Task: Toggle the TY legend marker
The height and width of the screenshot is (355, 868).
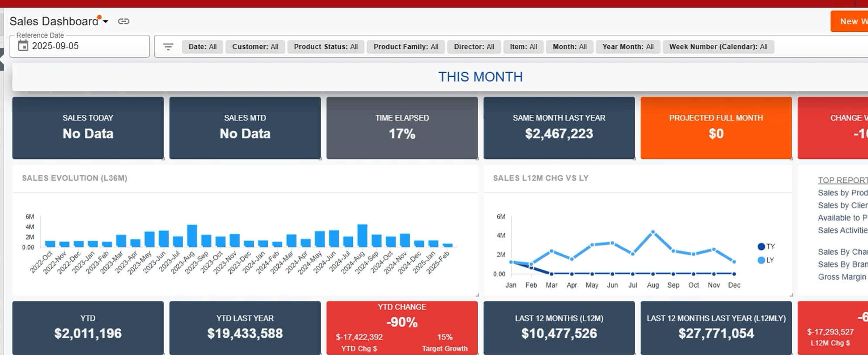Action: [x=761, y=246]
